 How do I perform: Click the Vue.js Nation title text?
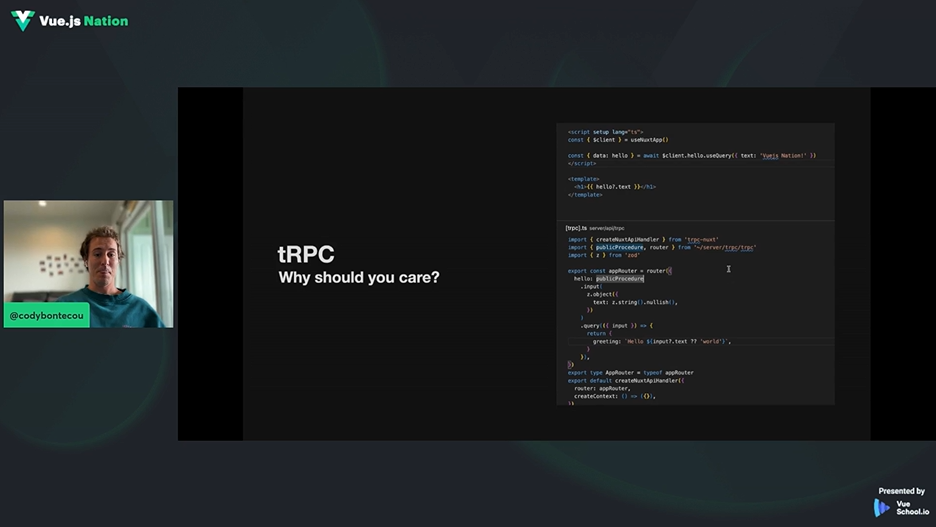[84, 21]
